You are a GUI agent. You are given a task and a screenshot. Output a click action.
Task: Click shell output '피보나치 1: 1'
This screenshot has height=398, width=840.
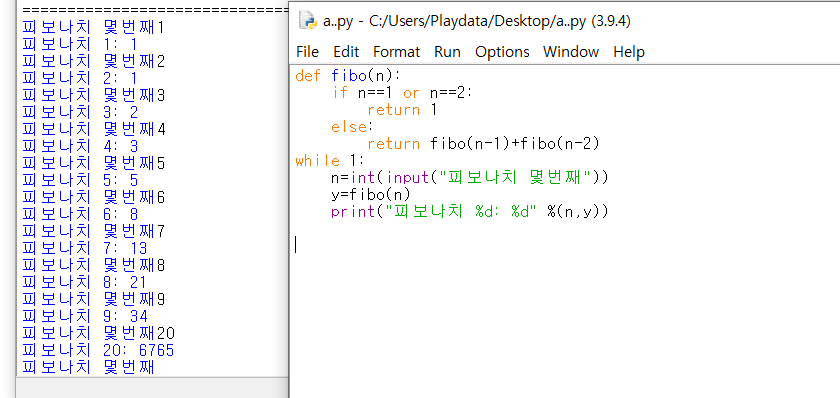click(80, 44)
